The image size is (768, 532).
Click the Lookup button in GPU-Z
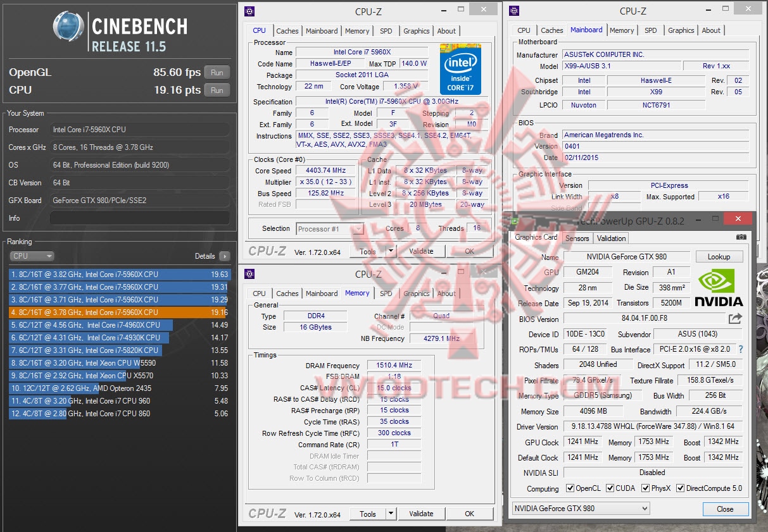click(x=719, y=257)
